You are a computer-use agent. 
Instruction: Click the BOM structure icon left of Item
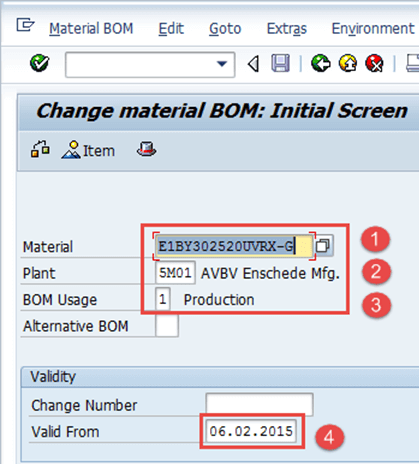tap(40, 149)
